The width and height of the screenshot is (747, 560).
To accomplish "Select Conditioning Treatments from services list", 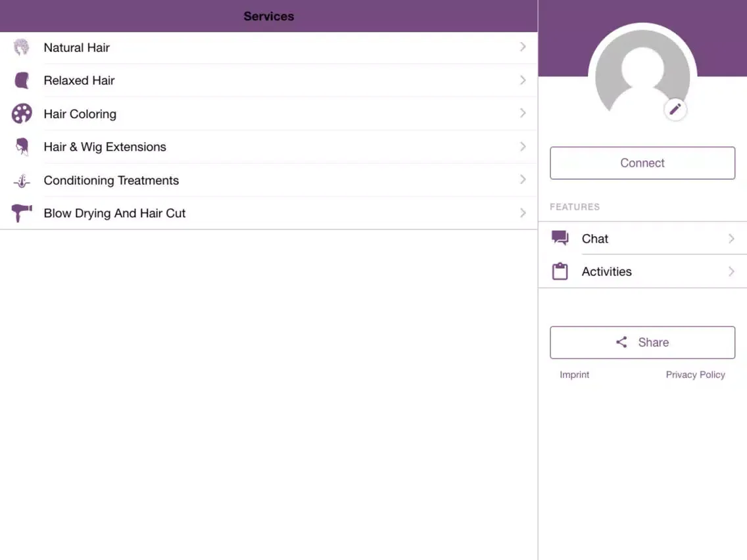I will (111, 180).
